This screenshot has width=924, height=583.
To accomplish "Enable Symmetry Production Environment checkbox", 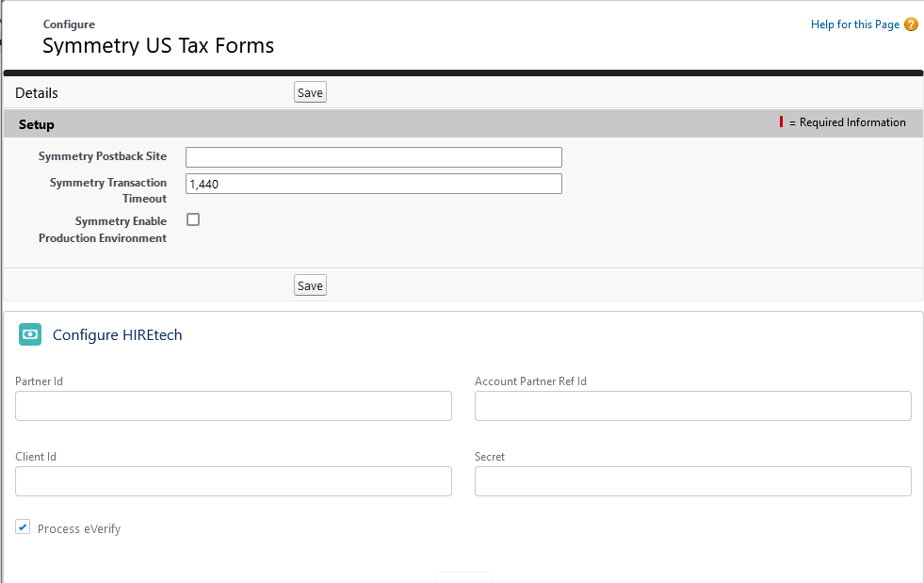I will (193, 219).
